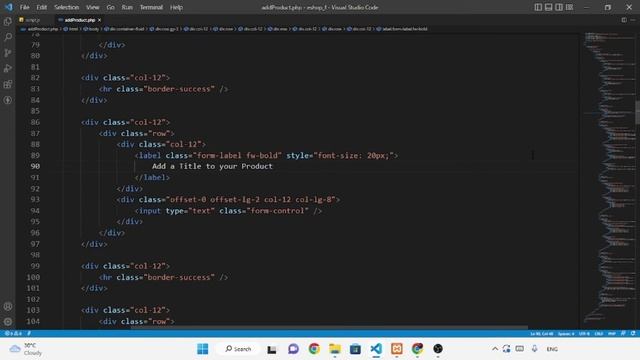
Task: Open File Explorer on taskbar
Action: tap(335, 349)
